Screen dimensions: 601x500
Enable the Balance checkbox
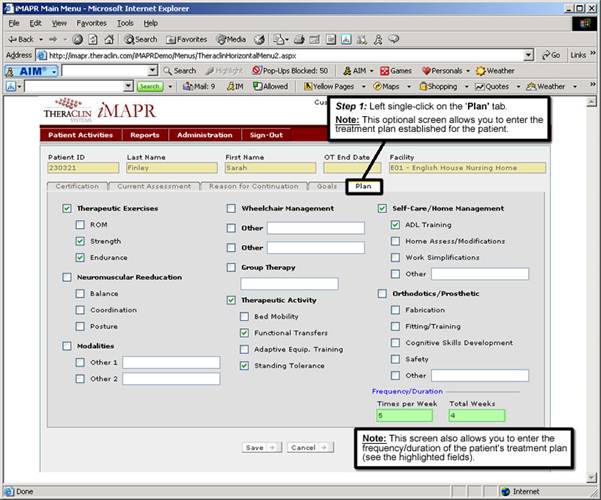[x=80, y=294]
